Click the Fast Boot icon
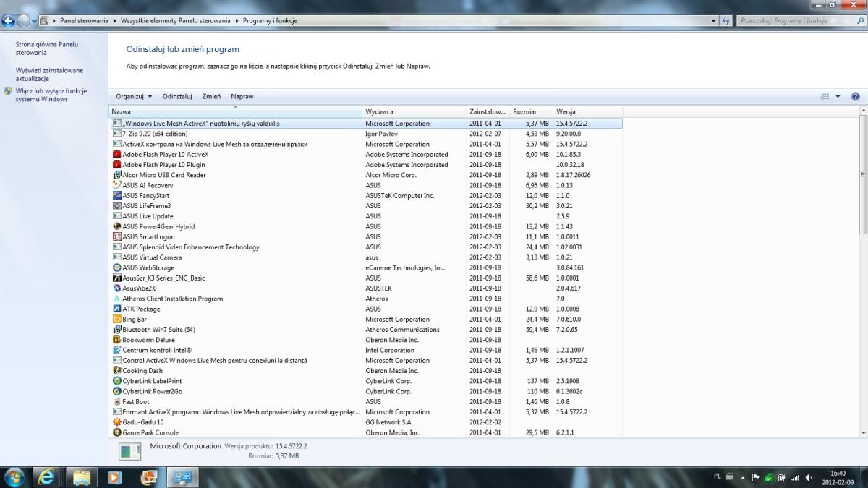868x488 pixels. pos(116,402)
